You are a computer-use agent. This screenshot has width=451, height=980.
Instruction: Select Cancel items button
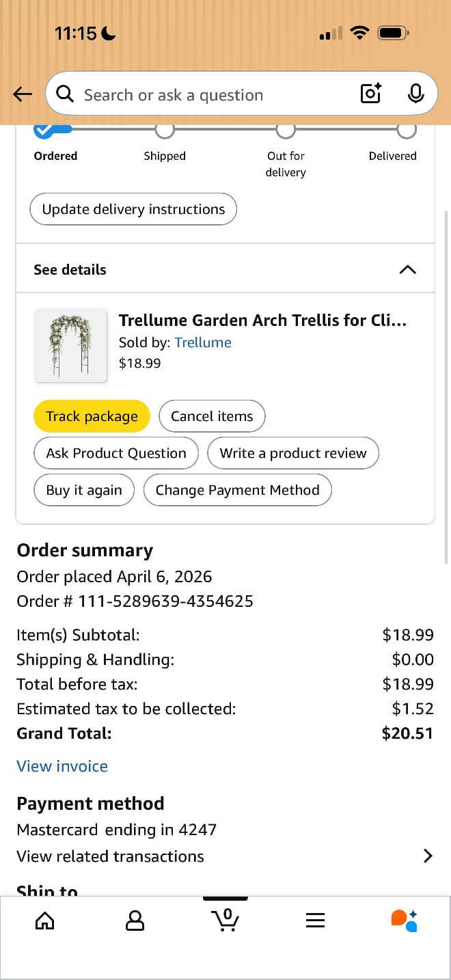pos(212,416)
